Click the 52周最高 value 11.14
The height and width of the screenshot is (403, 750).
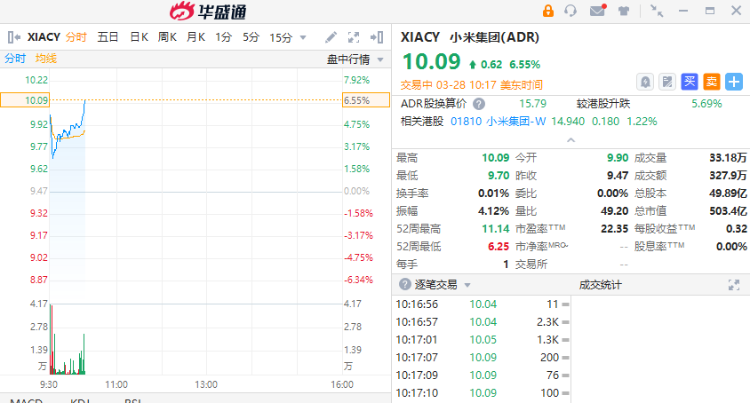pos(496,229)
